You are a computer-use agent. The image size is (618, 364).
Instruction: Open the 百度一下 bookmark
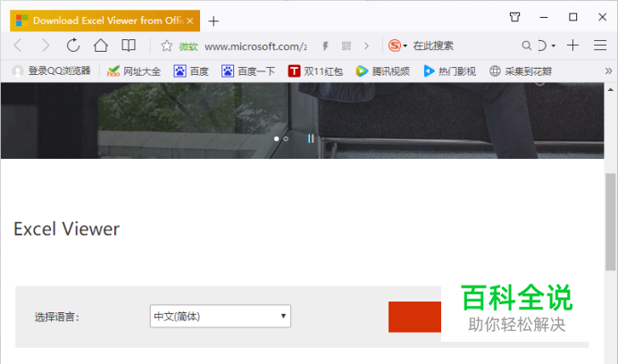click(x=248, y=71)
